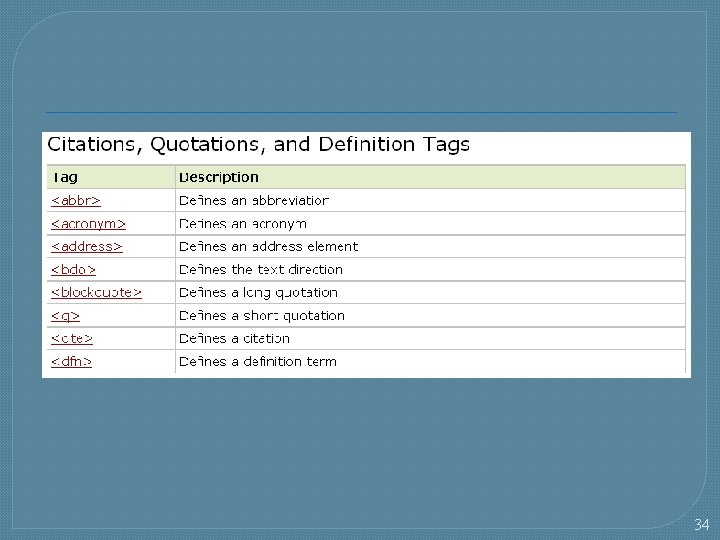Click the 'Defines an address element' cell
The image size is (720, 540).
click(268, 246)
